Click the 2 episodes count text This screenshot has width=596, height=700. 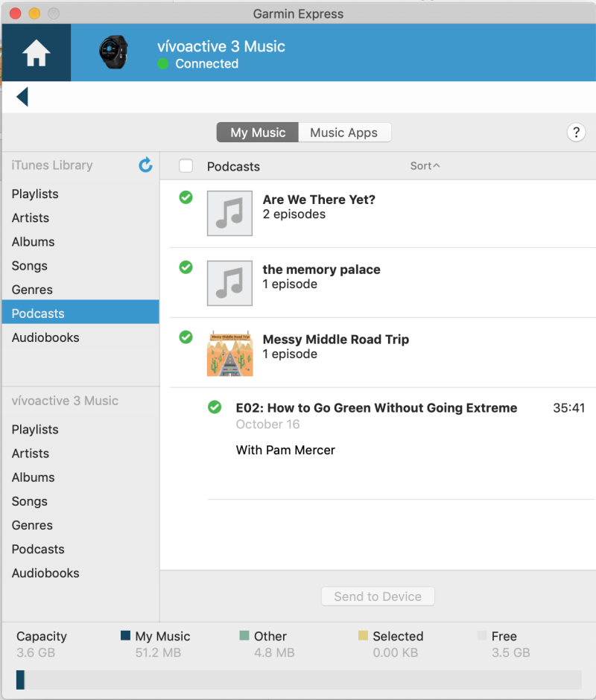point(294,214)
